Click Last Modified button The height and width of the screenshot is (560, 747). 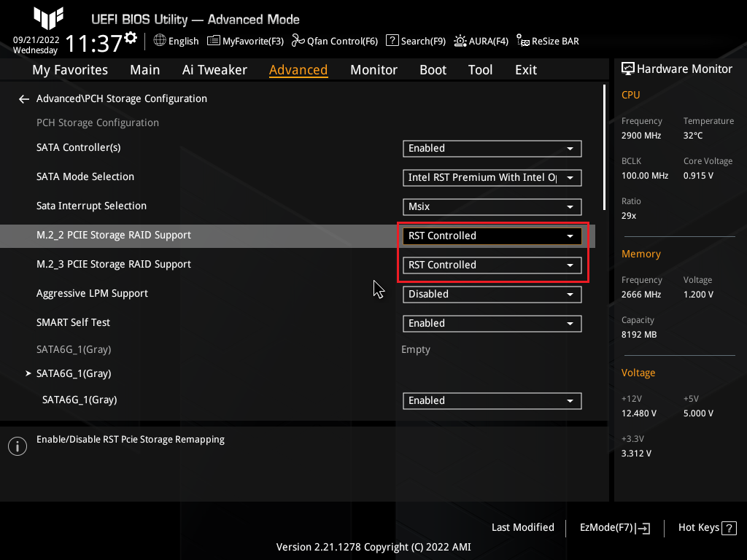[522, 528]
